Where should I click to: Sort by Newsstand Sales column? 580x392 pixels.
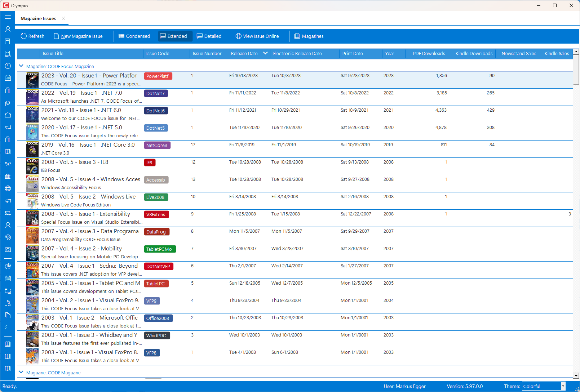[517, 53]
